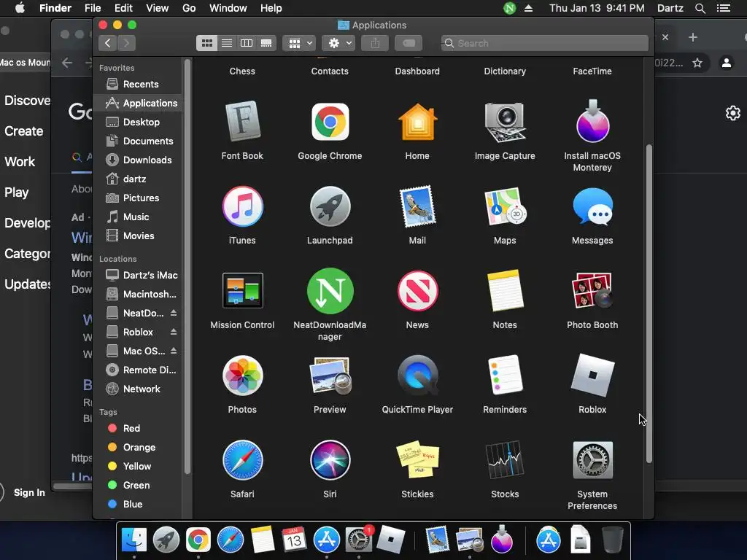
Task: Select the Mission Control app icon
Action: pyautogui.click(x=242, y=290)
